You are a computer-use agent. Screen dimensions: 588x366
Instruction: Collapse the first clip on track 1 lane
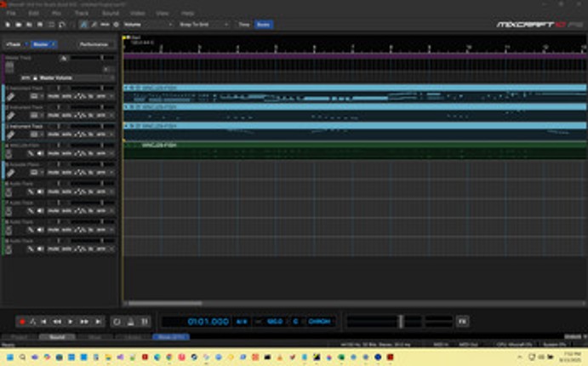[127, 88]
